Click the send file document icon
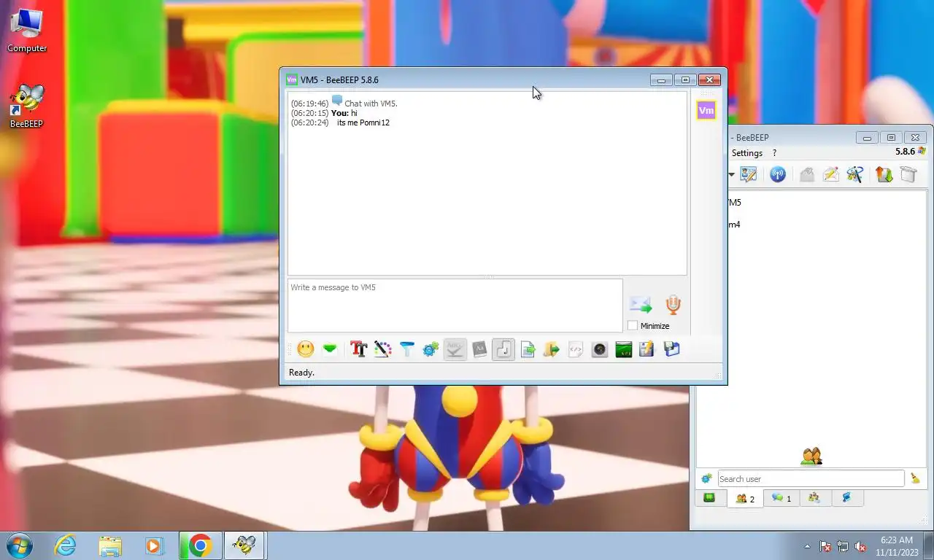934x560 pixels. click(528, 349)
